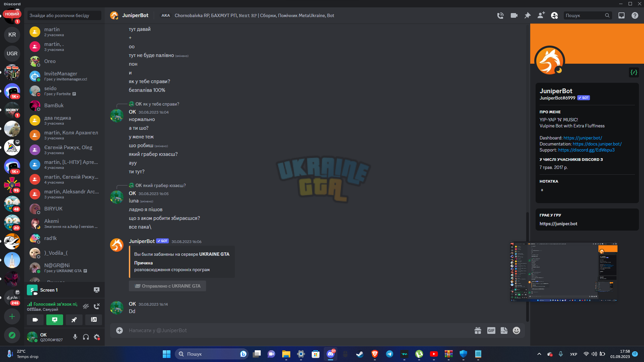This screenshot has height=362, width=644.
Task: Start a voice call with JuniperBot
Action: tap(500, 15)
